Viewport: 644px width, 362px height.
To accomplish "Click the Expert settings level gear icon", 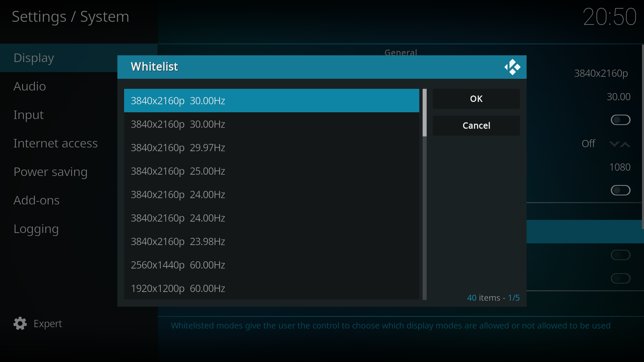I will [x=20, y=323].
